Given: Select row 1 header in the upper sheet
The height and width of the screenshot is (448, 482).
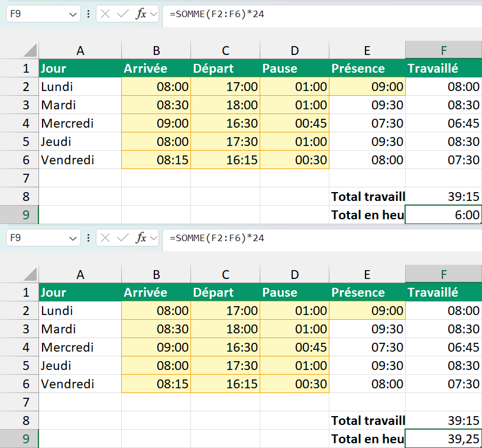Looking at the screenshot, I should click(x=19, y=68).
